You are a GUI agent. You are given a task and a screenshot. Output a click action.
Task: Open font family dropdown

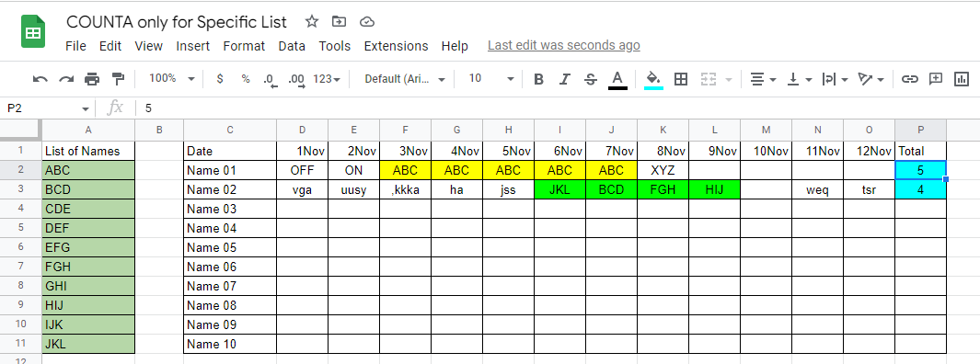405,79
